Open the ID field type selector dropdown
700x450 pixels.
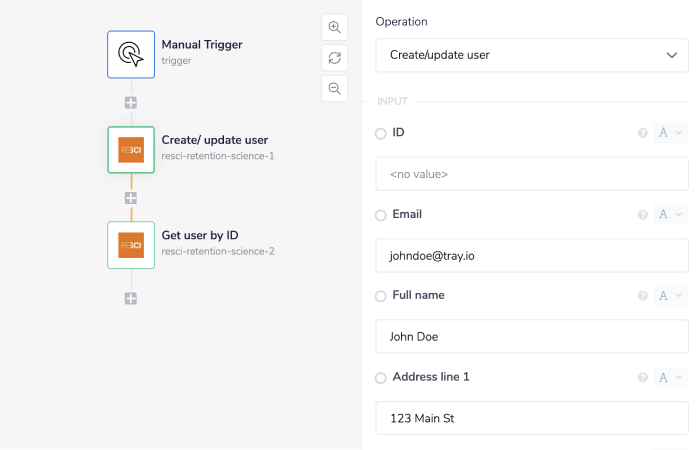coord(670,133)
